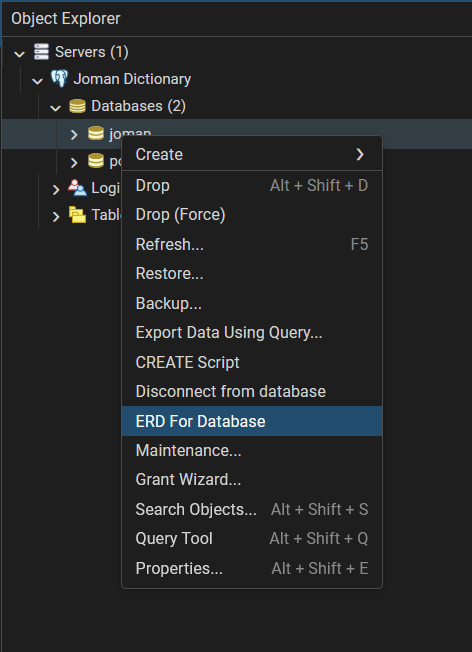The image size is (472, 652).
Task: Open the Create submenu arrow
Action: tap(360, 155)
